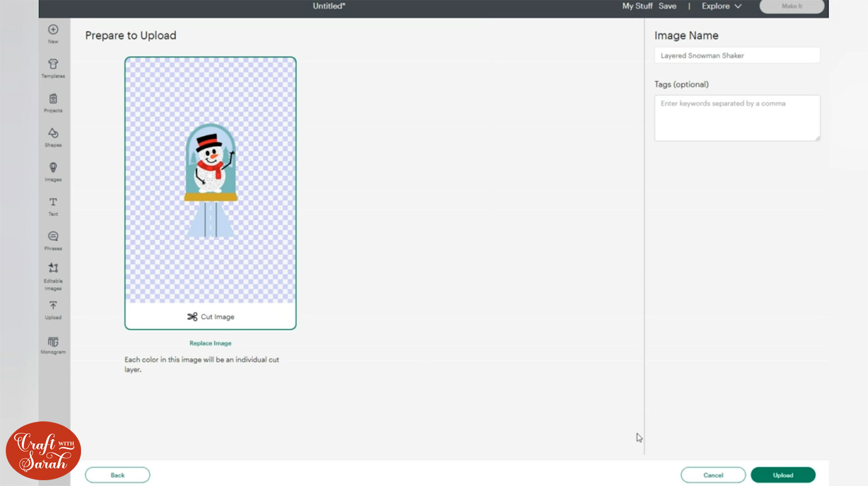Click the New project icon

[53, 34]
